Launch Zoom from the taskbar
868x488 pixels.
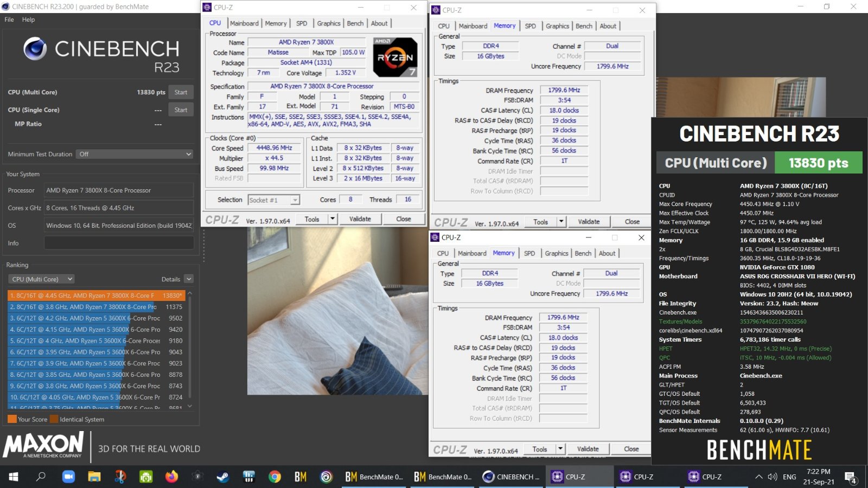[x=68, y=477]
